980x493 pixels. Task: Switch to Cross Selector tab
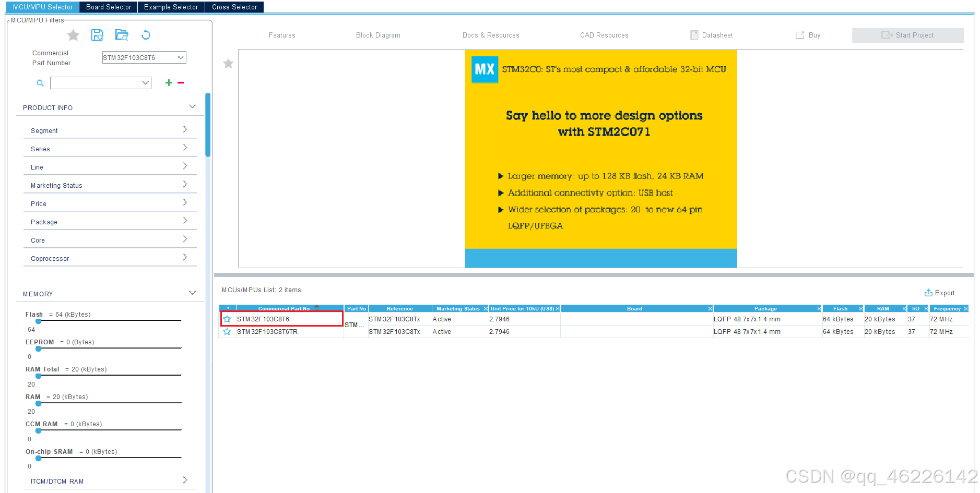[x=234, y=7]
